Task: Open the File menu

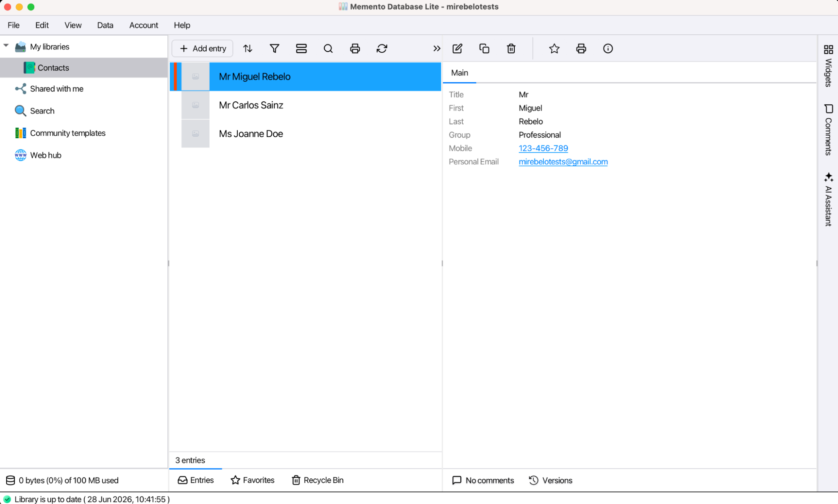Action: pyautogui.click(x=13, y=25)
